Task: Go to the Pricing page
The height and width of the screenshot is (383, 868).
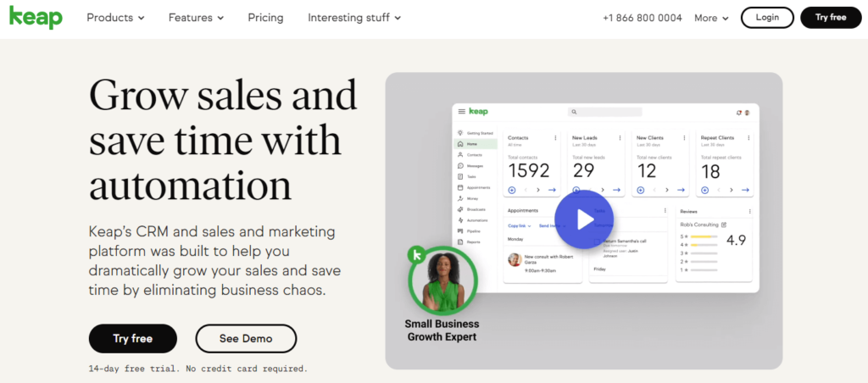Action: click(x=265, y=18)
